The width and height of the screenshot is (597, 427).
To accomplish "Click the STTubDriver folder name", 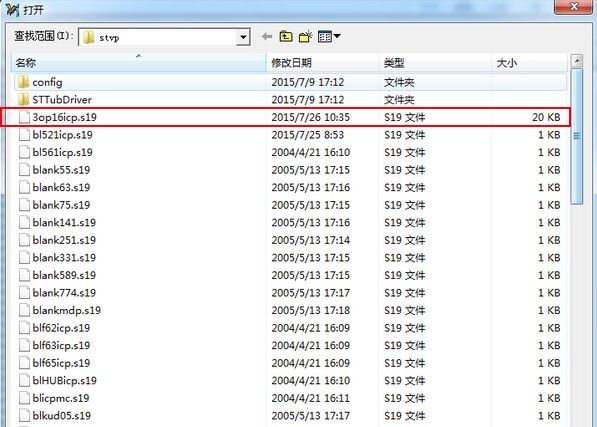I will click(62, 100).
